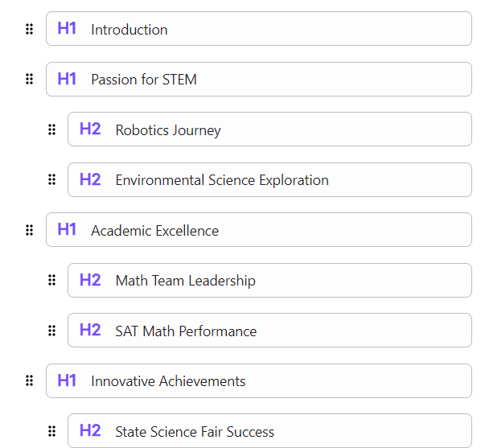This screenshot has width=485, height=448.
Task: Click the H1 level badge on Introduction
Action: pyautogui.click(x=67, y=29)
